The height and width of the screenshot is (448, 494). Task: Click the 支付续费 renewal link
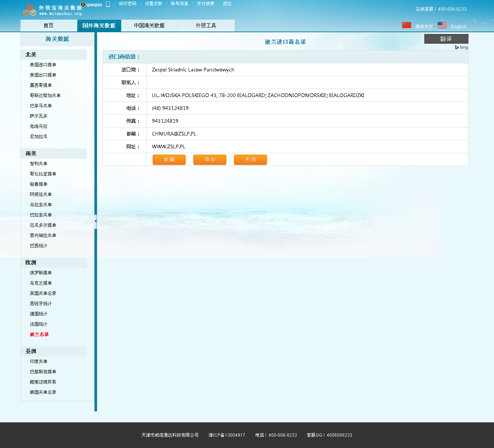(205, 4)
